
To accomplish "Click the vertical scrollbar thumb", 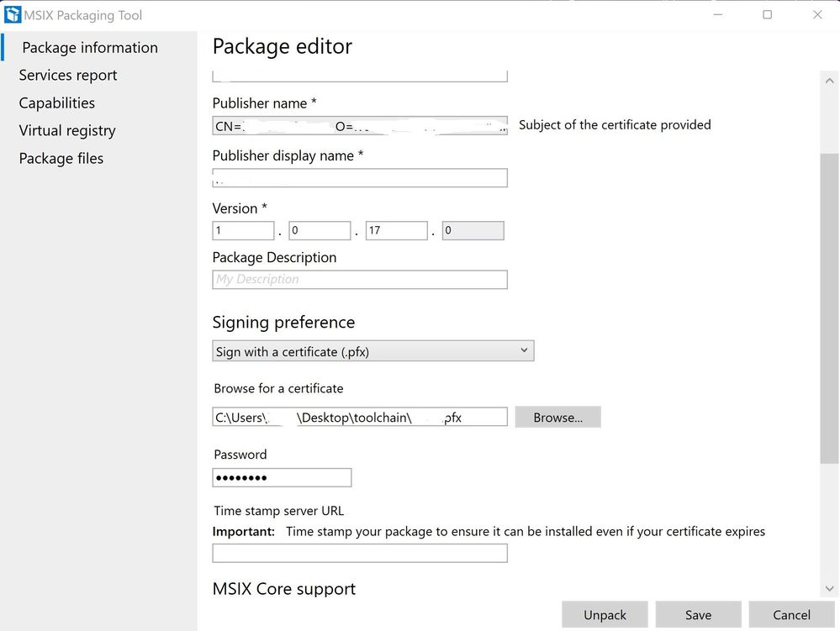I will (829, 309).
